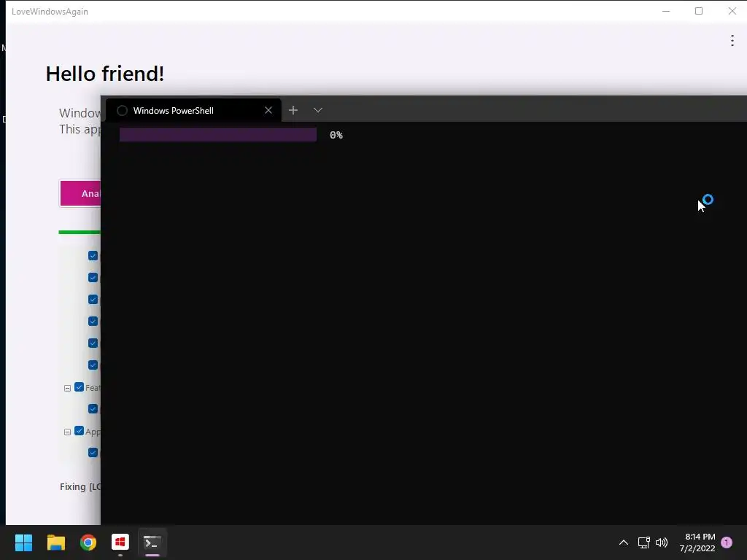The height and width of the screenshot is (560, 747).
Task: Launch Google Chrome from the taskbar
Action: [88, 542]
